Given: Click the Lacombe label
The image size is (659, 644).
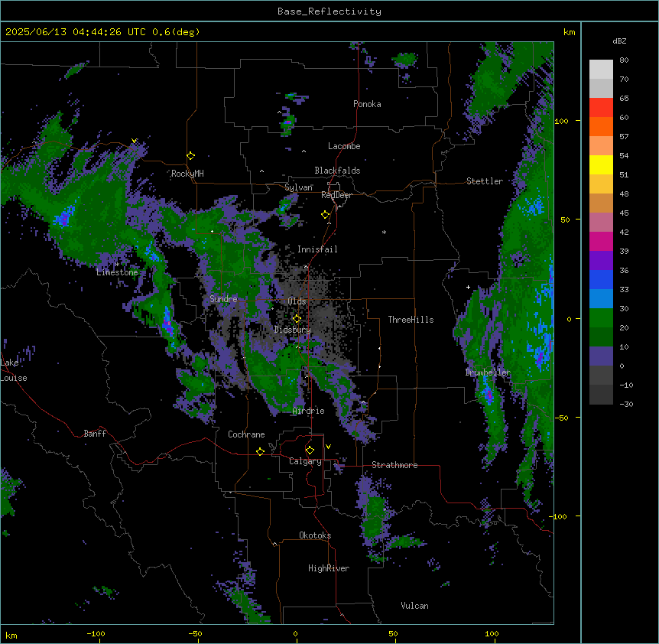Looking at the screenshot, I should pos(344,146).
